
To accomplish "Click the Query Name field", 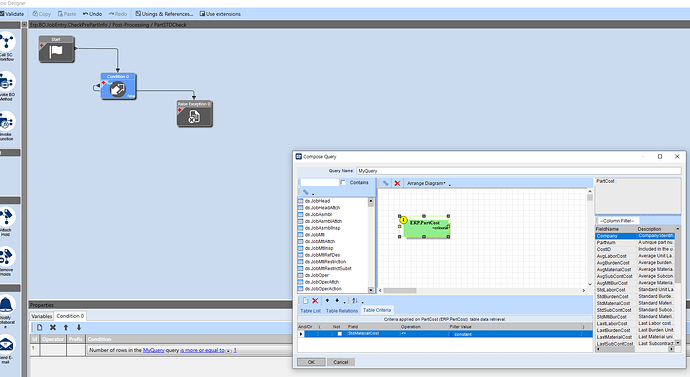I will click(518, 171).
